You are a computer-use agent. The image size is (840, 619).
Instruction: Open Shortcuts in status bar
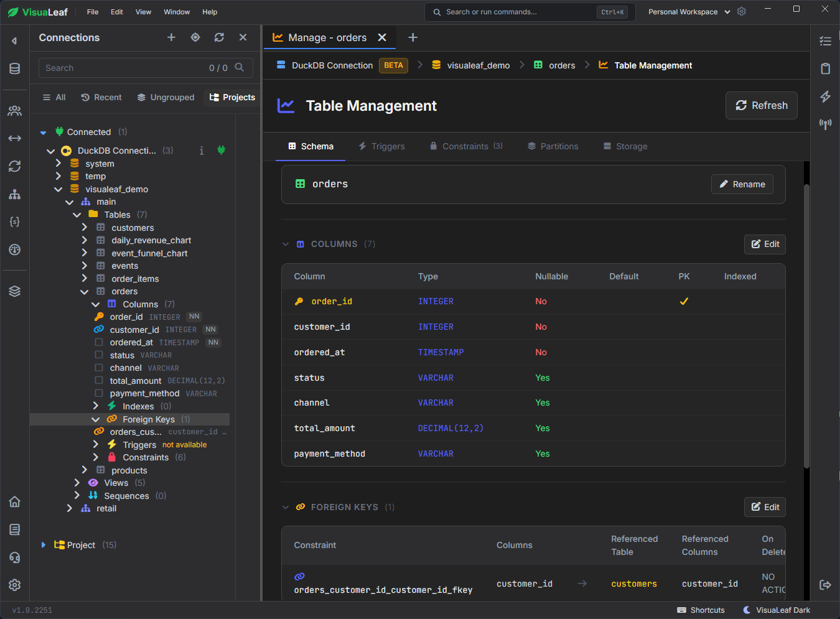tap(701, 610)
